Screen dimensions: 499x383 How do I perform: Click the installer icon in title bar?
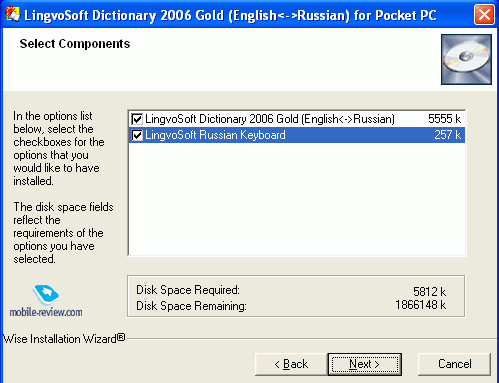pos(12,14)
